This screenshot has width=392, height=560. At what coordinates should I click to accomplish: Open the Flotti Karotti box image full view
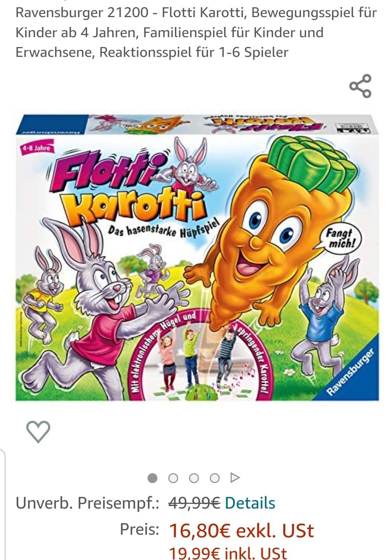click(x=197, y=257)
